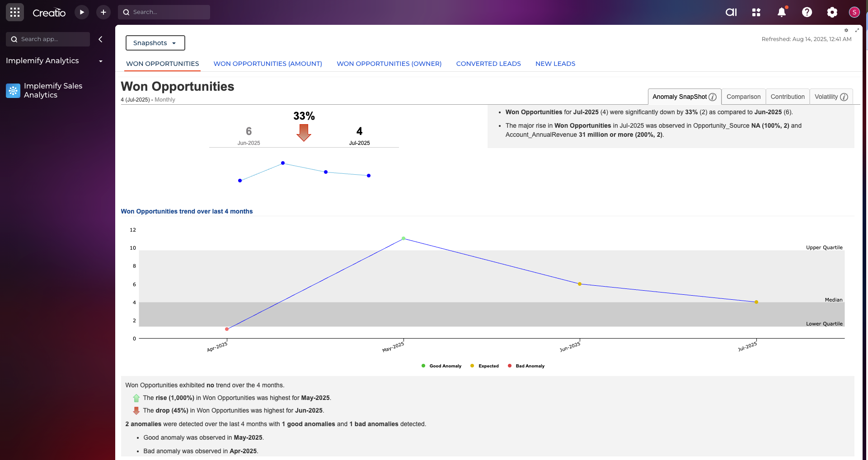
Task: Open the Creatio AI assistant icon
Action: coord(731,12)
